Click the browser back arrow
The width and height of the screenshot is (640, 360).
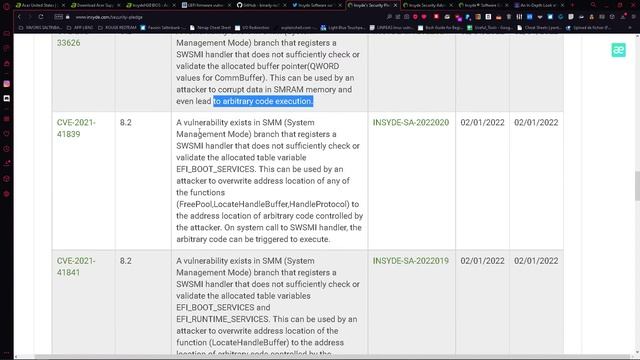point(19,17)
